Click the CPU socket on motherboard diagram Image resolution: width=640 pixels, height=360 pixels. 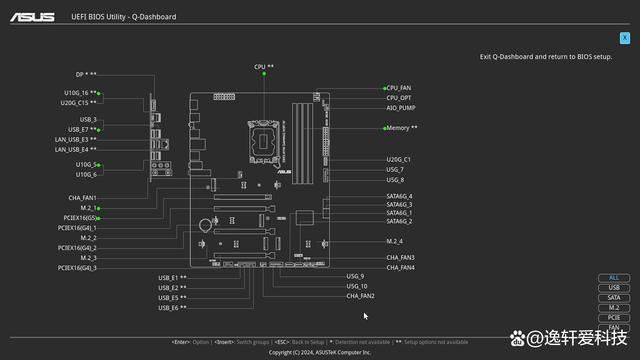[x=264, y=142]
